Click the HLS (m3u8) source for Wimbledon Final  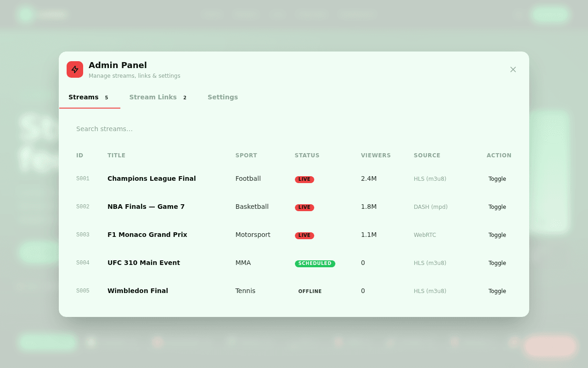tap(430, 291)
